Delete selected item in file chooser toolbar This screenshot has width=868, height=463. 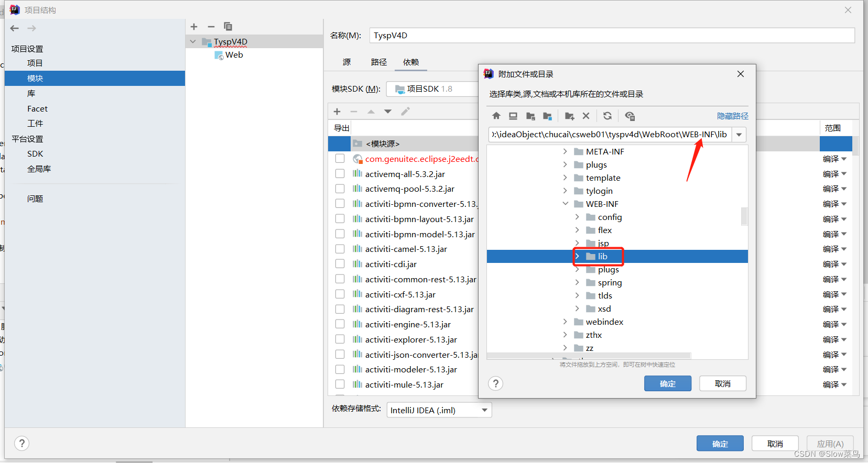click(x=586, y=116)
